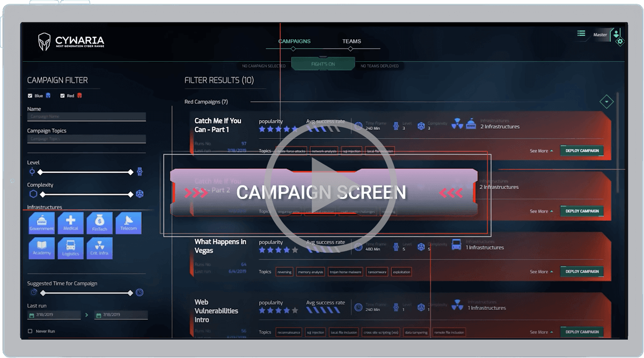Switch to the Campaigns tab

click(294, 41)
